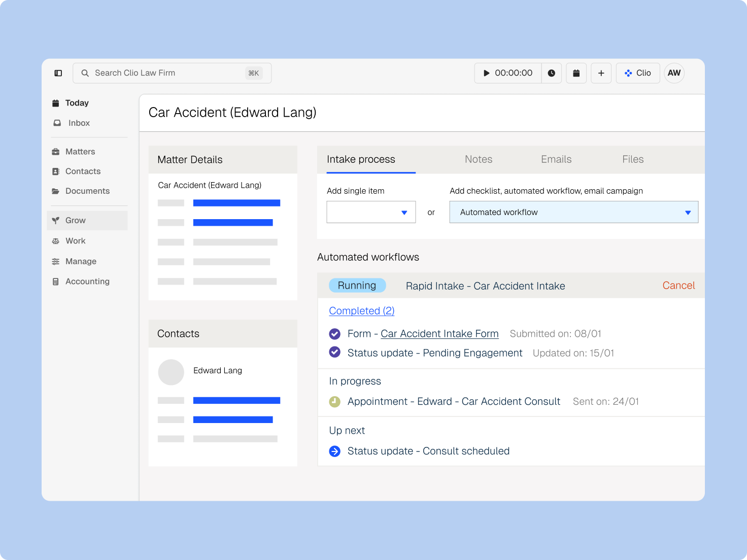Open the Clio assistant button
This screenshot has width=747, height=560.
pyautogui.click(x=638, y=73)
